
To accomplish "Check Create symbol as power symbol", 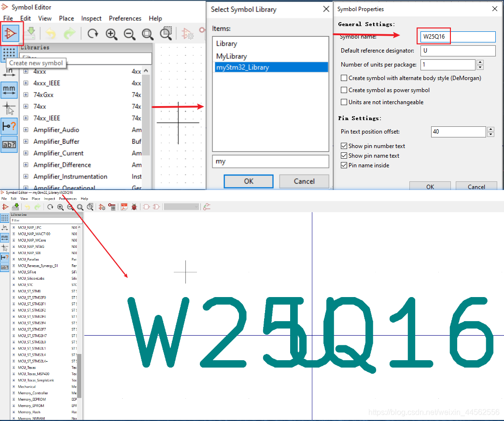I will pos(344,90).
